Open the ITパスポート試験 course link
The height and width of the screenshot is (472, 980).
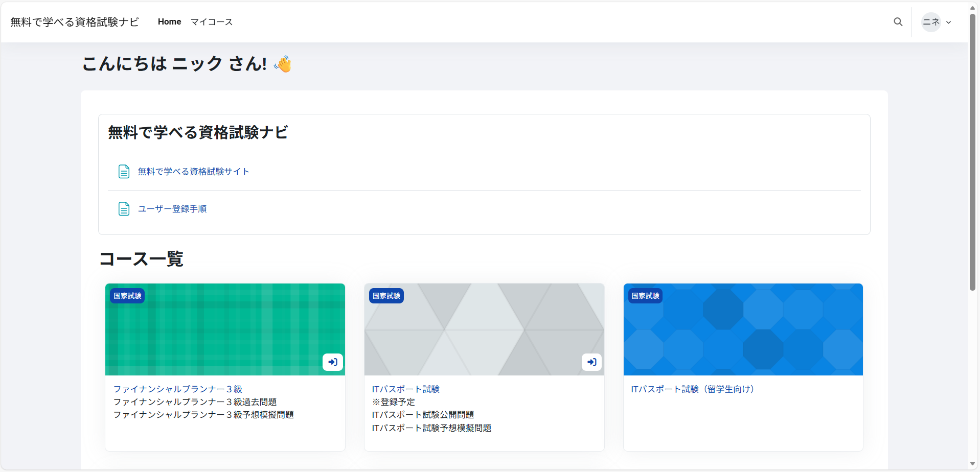405,389
